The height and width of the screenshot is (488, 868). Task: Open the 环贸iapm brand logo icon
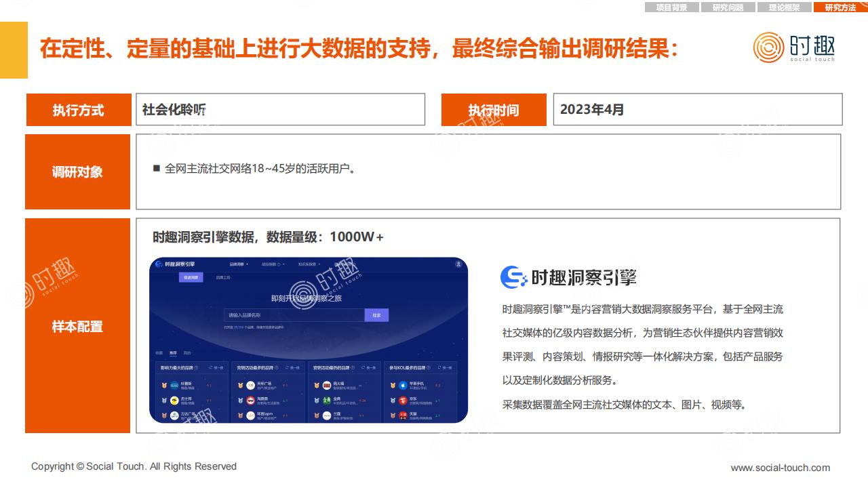tap(250, 415)
